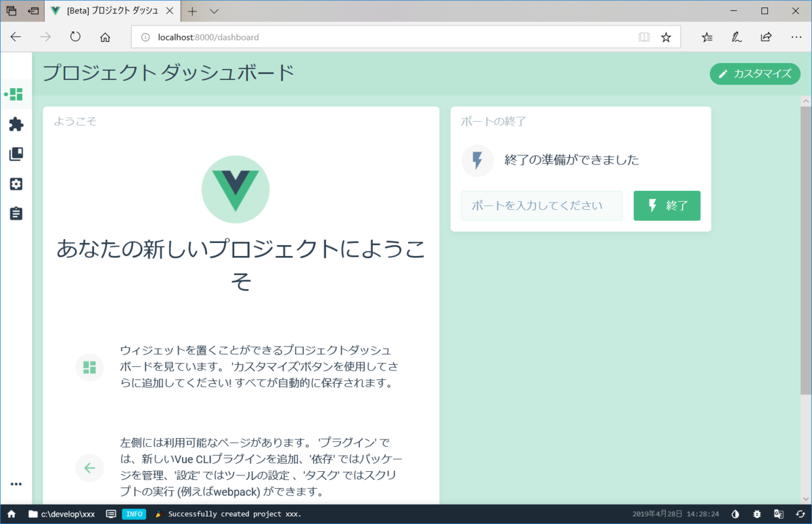Toggle dark theme with the contrast icon
Screen dimensions: 812x524
pos(735,514)
